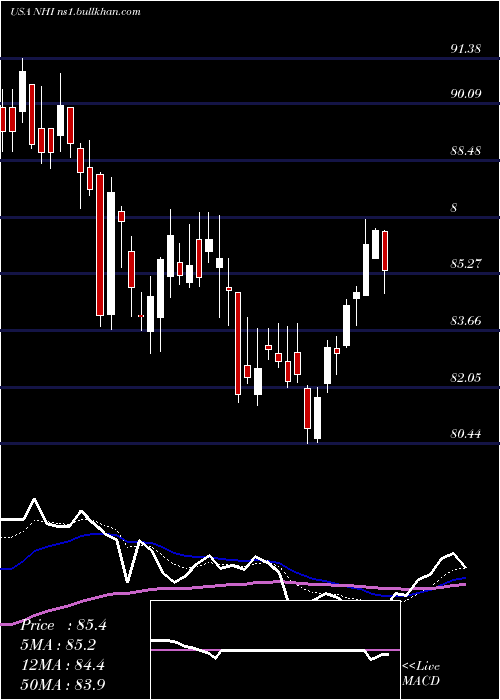Click the 82.05 price level label

pyautogui.click(x=466, y=378)
